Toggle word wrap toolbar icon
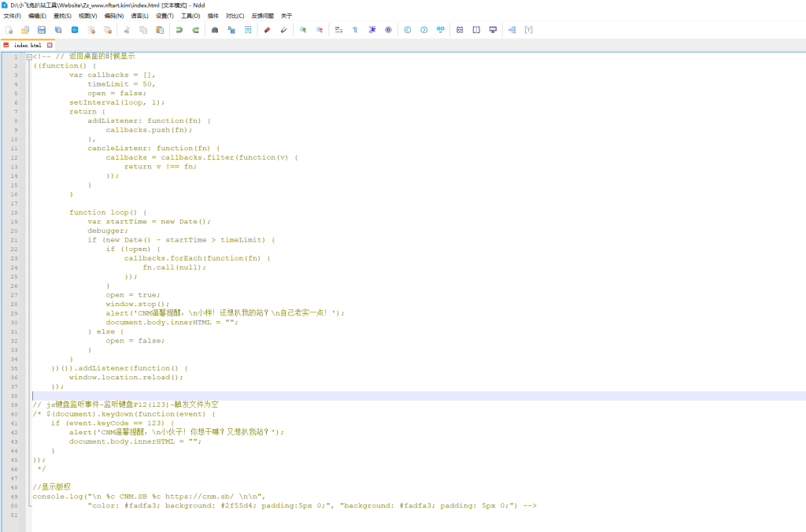 pyautogui.click(x=338, y=30)
